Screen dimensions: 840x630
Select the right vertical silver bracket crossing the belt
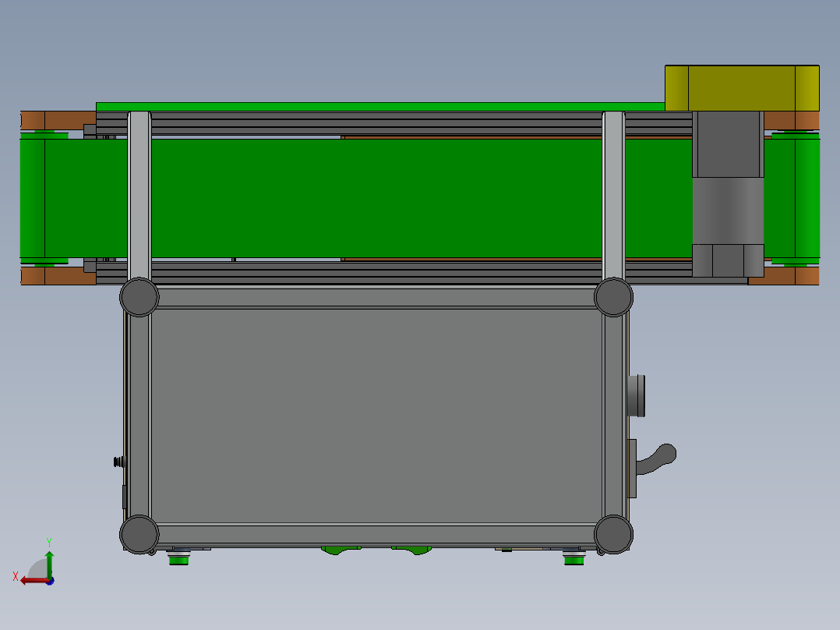pyautogui.click(x=613, y=196)
